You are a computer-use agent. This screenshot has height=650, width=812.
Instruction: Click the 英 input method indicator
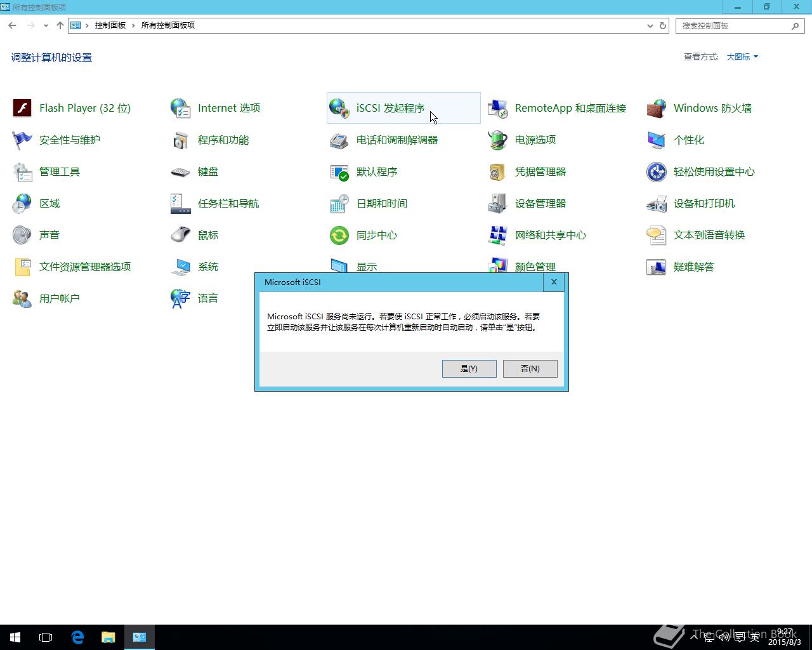pyautogui.click(x=754, y=637)
